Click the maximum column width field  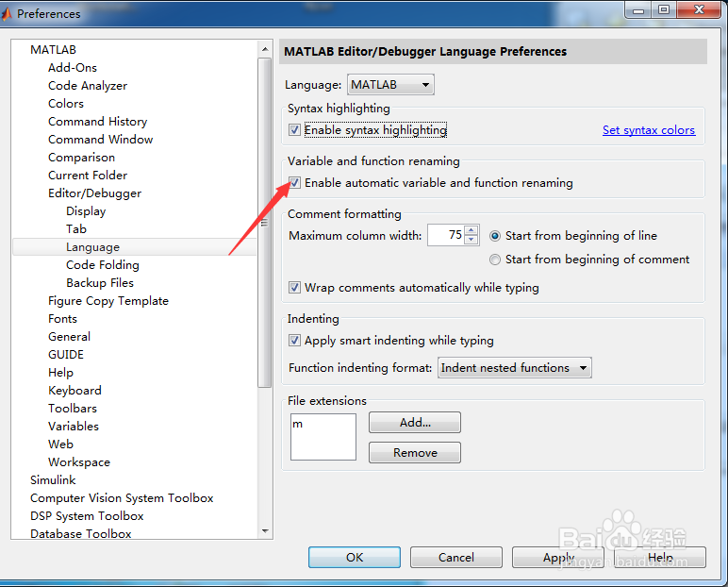pyautogui.click(x=446, y=235)
